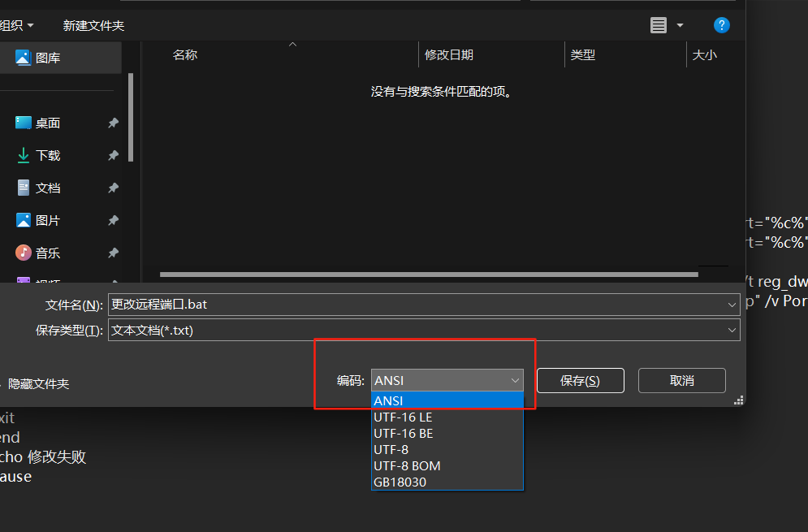808x532 pixels.
Task: Choose GB18030 encoding option
Action: coord(400,482)
